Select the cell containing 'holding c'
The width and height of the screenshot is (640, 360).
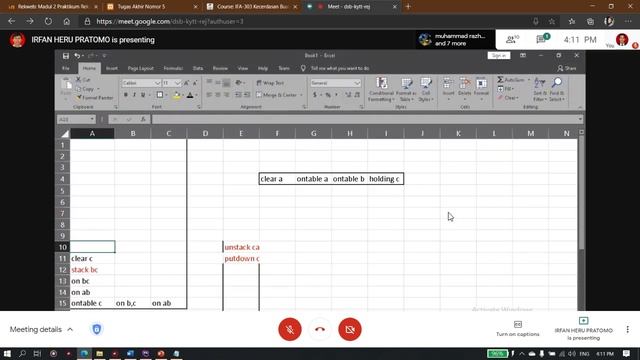pos(386,179)
